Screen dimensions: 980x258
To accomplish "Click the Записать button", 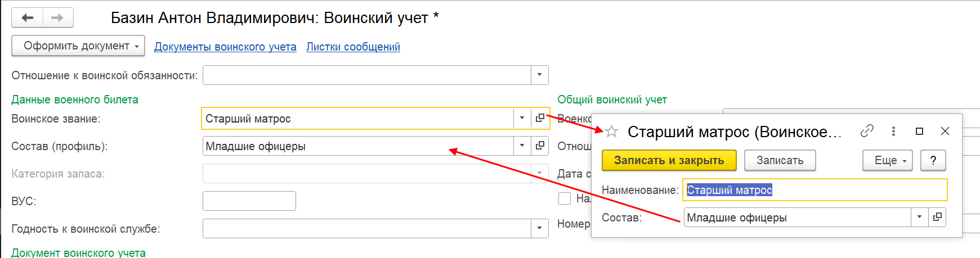I will point(780,160).
